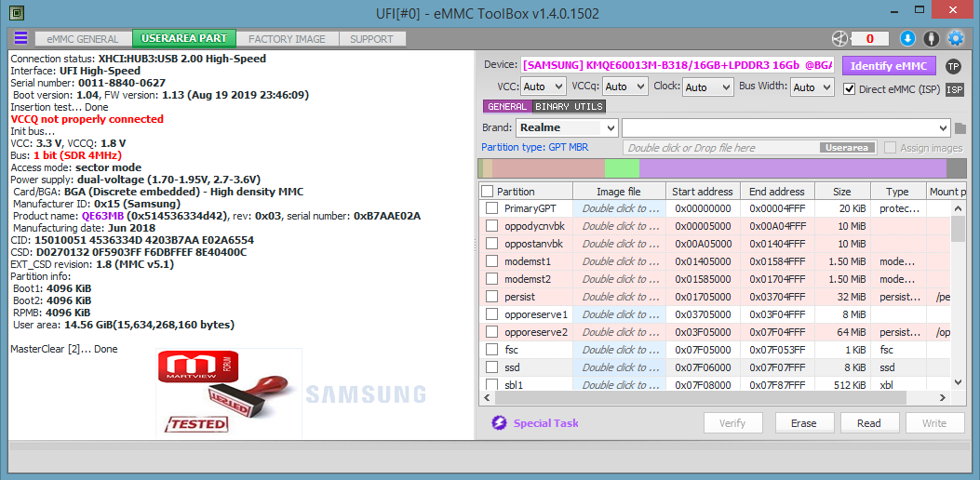The width and height of the screenshot is (980, 480).
Task: Check the PrimaryGPT partition checkbox
Action: (492, 208)
